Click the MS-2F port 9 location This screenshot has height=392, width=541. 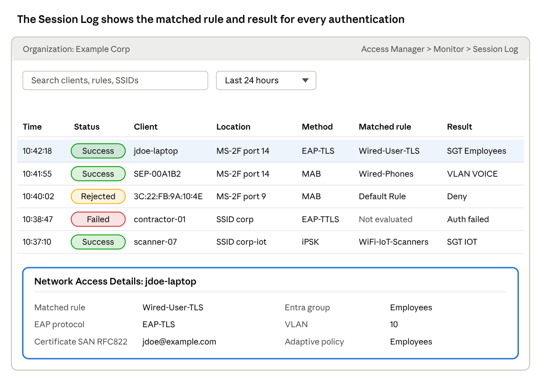point(241,196)
